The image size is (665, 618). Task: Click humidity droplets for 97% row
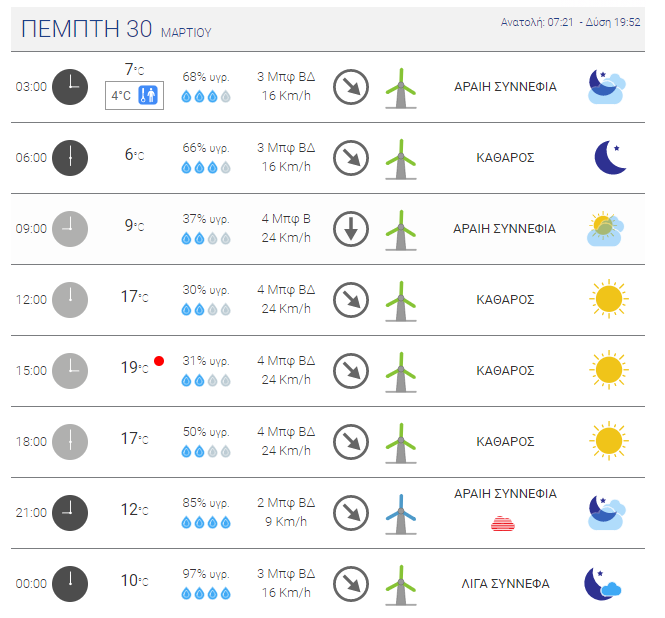click(x=206, y=593)
